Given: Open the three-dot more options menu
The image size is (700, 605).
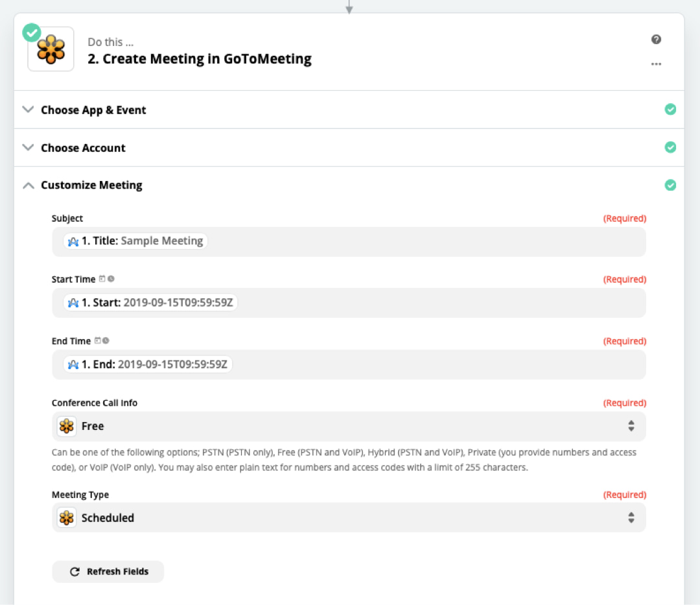Looking at the screenshot, I should click(656, 64).
